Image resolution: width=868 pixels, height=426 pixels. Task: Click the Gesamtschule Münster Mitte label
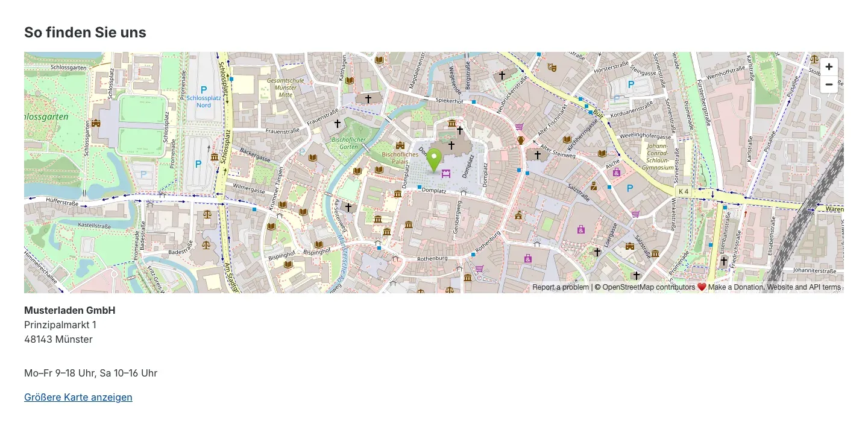pos(286,87)
